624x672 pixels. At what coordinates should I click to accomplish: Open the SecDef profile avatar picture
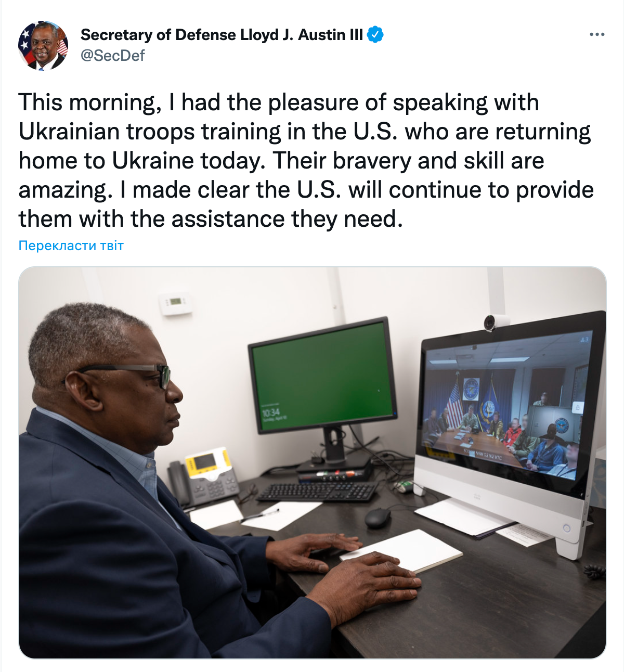[x=43, y=45]
